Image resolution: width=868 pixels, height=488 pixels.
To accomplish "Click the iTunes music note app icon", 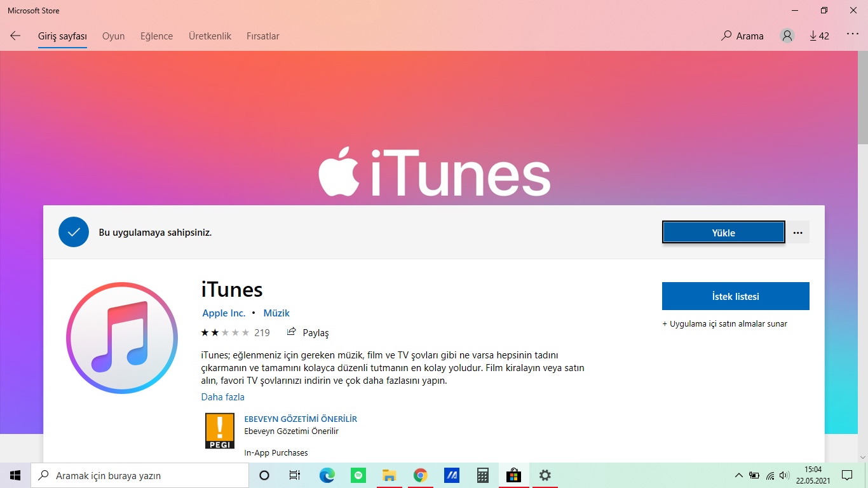I will point(122,338).
